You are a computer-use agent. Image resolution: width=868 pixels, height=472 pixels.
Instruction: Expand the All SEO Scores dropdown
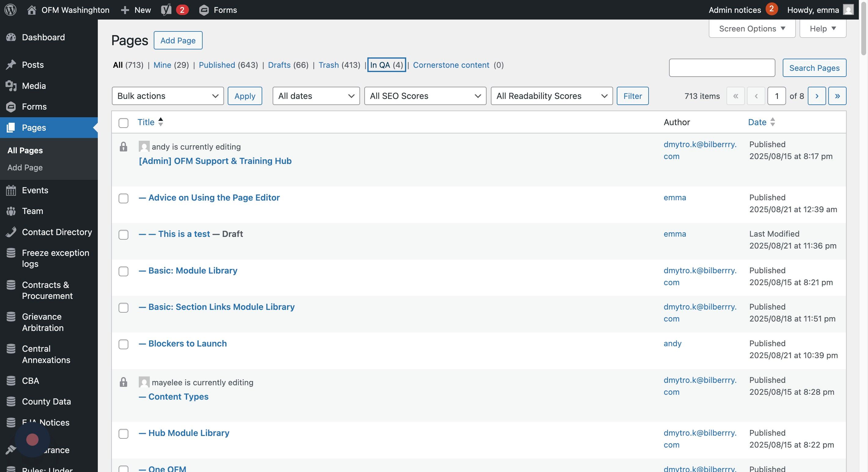click(425, 96)
